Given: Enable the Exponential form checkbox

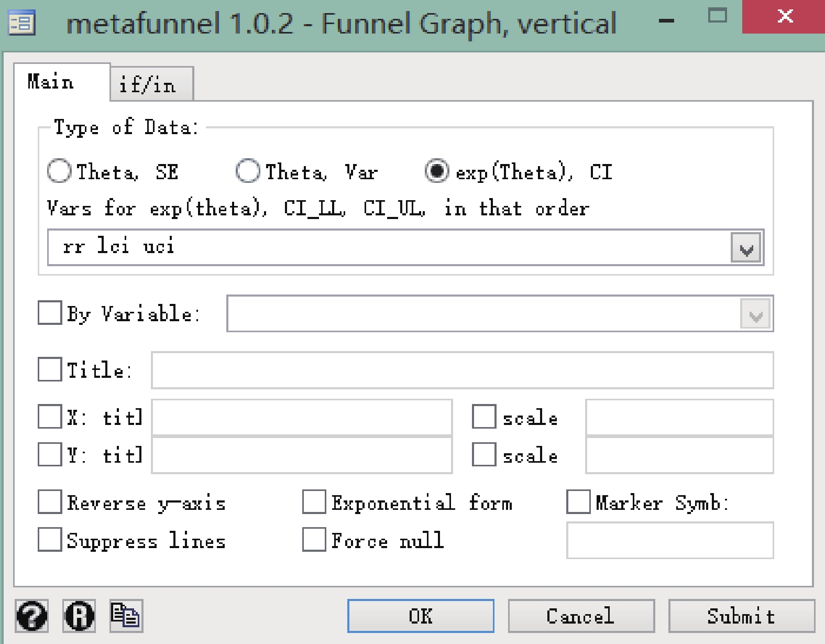Looking at the screenshot, I should [314, 503].
